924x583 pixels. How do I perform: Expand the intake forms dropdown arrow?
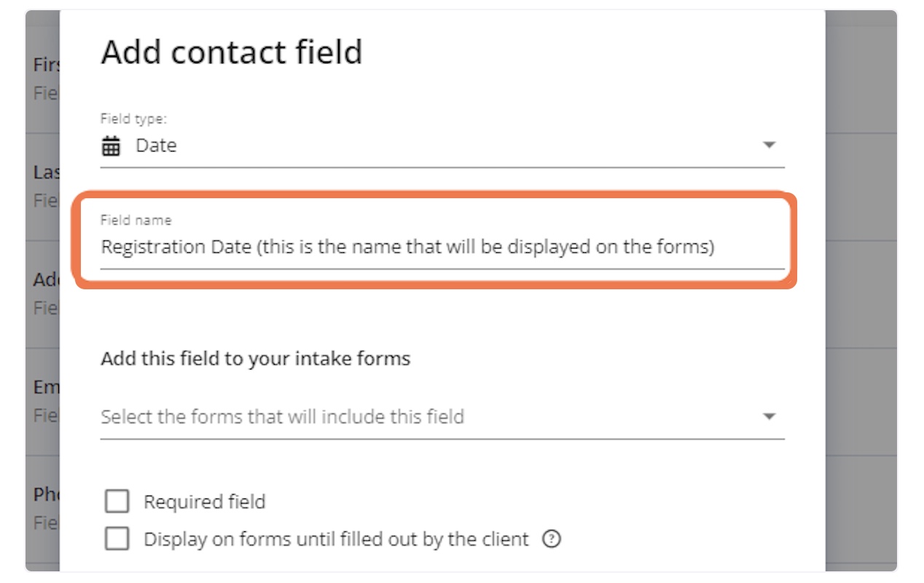(768, 417)
